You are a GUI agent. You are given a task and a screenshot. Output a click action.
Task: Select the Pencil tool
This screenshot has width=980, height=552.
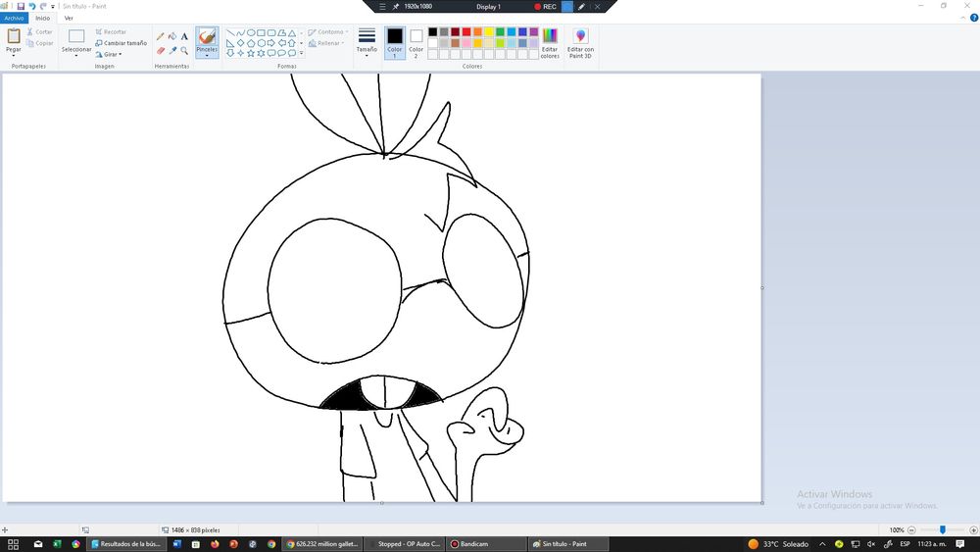pos(161,37)
